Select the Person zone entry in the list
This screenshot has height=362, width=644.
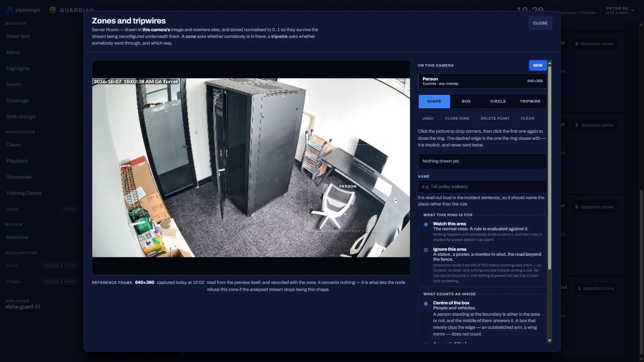482,81
